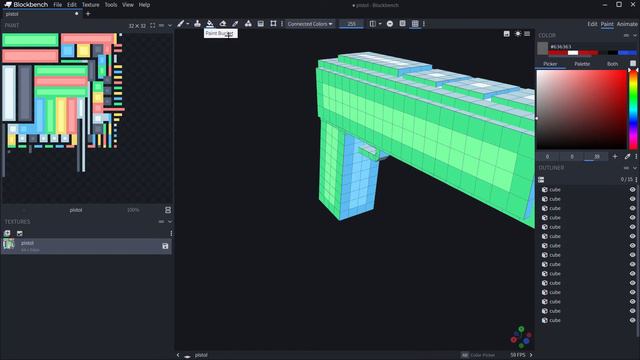
Task: Open the Tools menu
Action: [x=111, y=5]
